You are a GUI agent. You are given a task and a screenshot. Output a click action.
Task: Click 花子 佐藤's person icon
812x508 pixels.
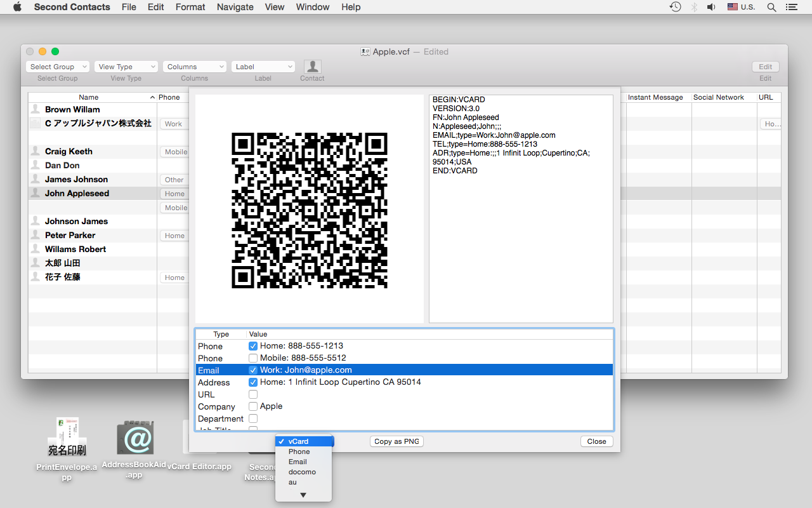coord(36,277)
